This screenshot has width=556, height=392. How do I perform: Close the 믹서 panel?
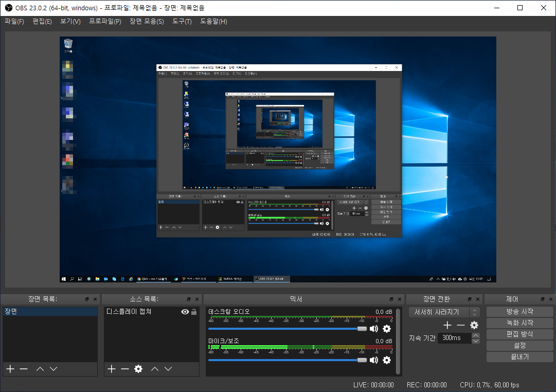coord(400,299)
